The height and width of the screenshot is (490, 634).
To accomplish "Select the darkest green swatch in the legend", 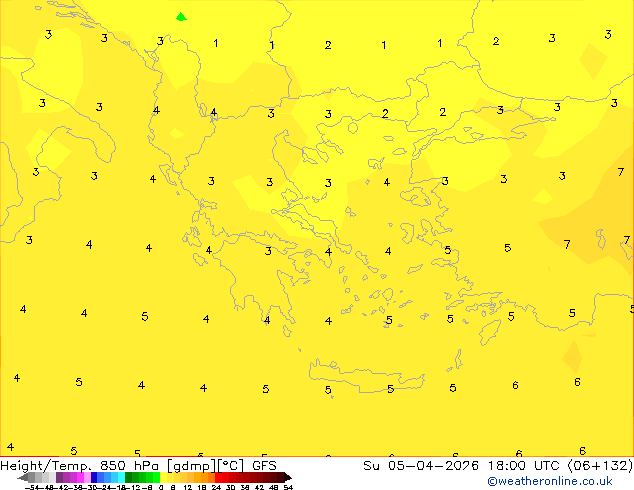I will [129, 477].
